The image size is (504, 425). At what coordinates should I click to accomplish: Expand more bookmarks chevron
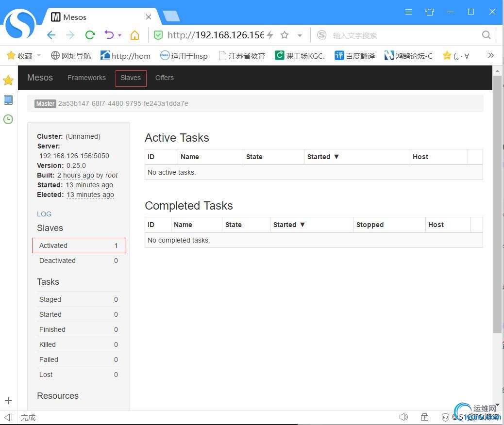coord(490,55)
